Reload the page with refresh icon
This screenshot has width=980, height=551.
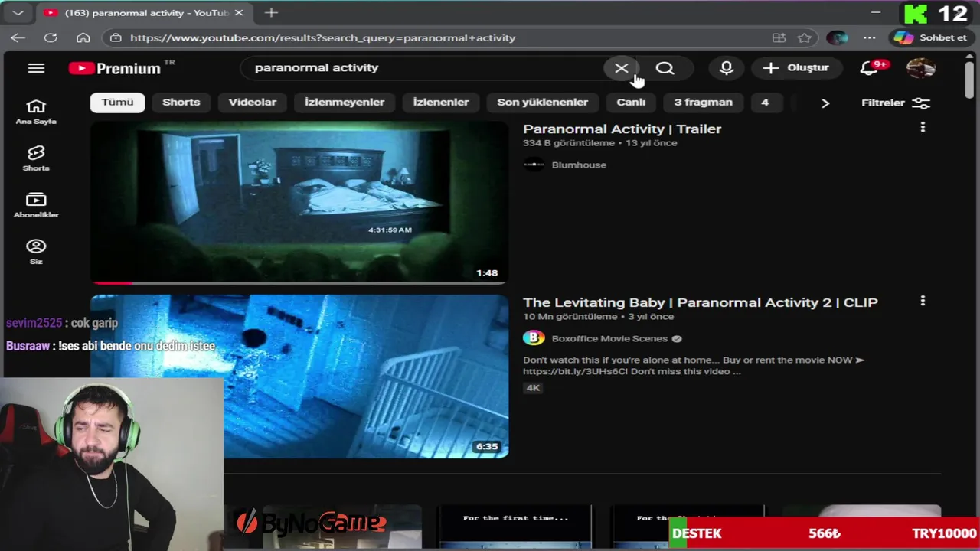(51, 37)
